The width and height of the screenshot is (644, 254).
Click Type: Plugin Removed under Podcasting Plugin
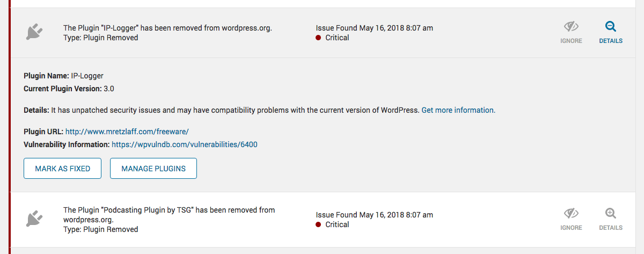tap(100, 229)
